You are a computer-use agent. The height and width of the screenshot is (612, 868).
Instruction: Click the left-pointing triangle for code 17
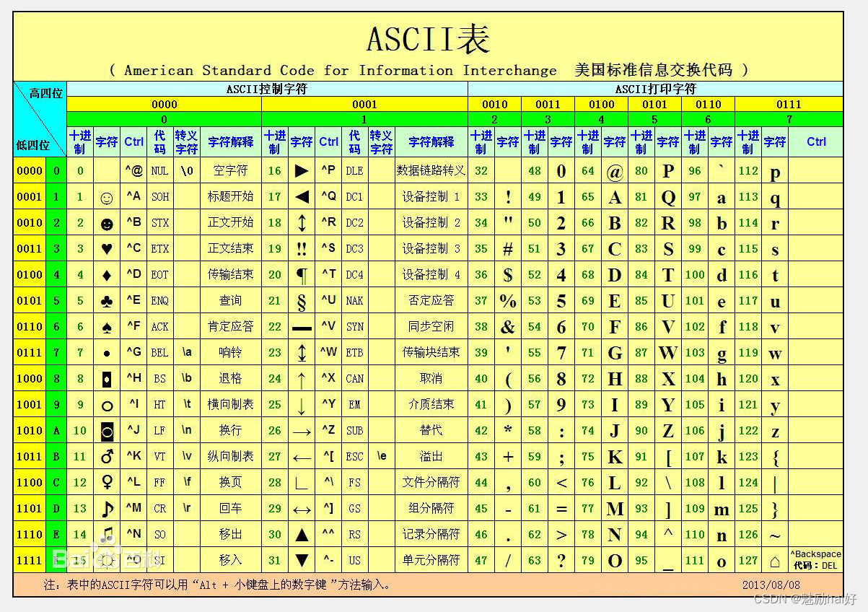tap(302, 197)
